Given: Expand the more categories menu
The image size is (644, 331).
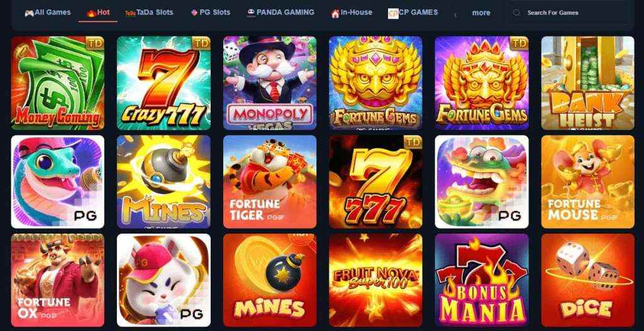Looking at the screenshot, I should [481, 13].
